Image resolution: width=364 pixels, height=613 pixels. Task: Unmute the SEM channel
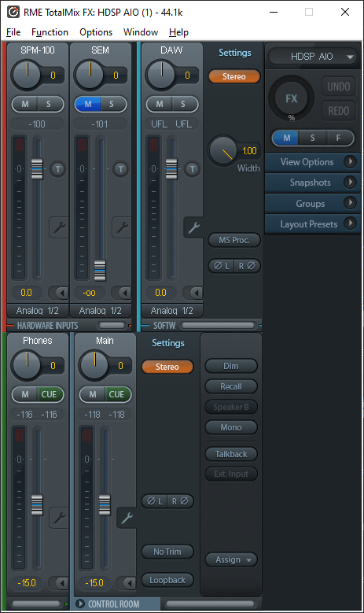[88, 104]
